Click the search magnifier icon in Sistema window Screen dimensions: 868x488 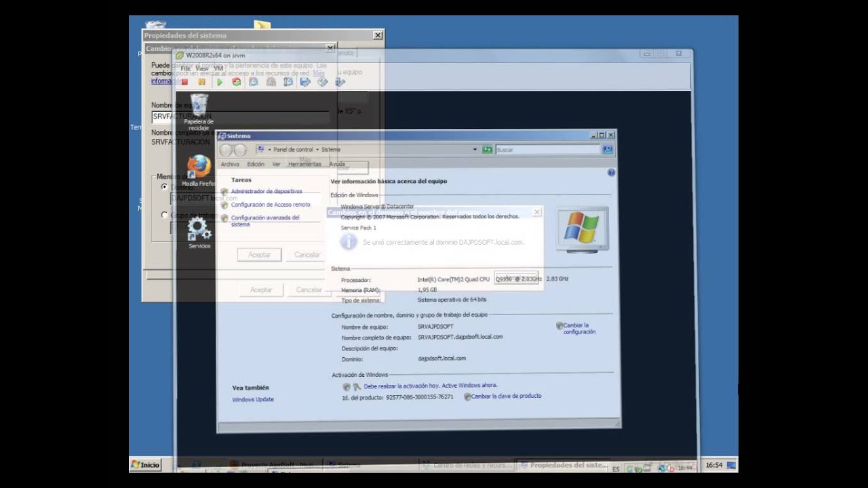[607, 149]
